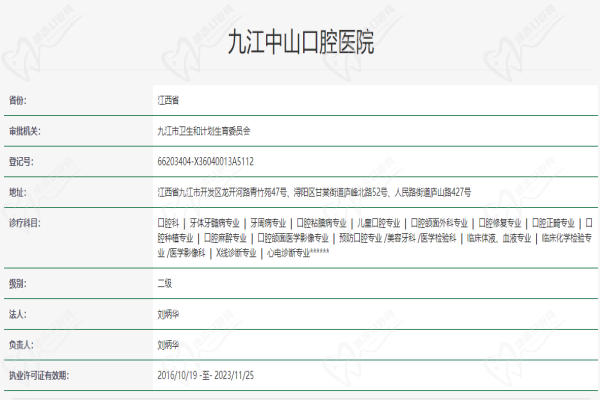Select the 诊疗科目 label

tap(24, 223)
